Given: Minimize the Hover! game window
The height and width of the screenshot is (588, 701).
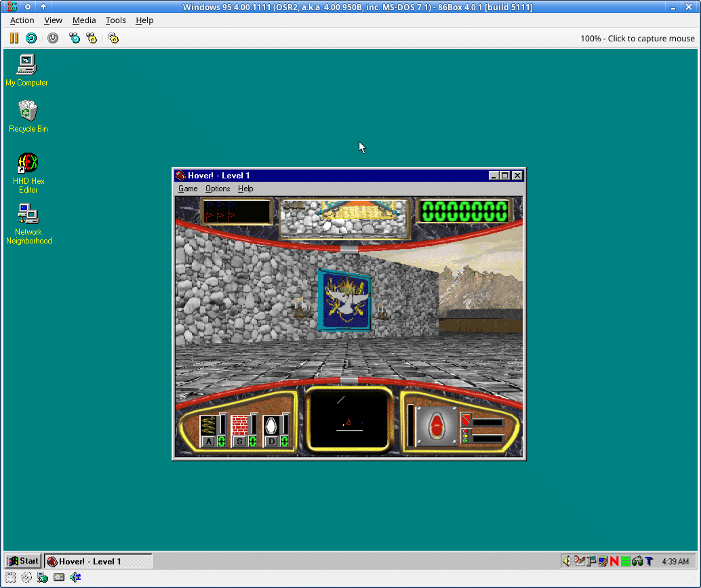Looking at the screenshot, I should tap(494, 175).
